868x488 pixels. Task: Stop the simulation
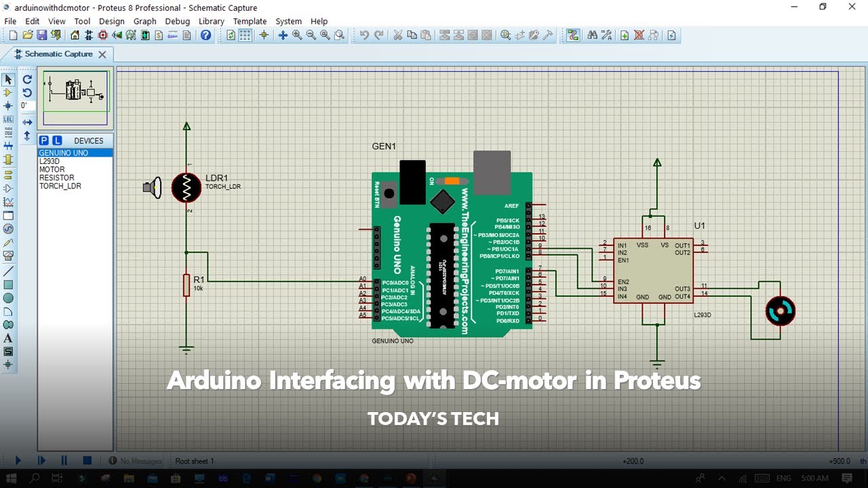[87, 460]
